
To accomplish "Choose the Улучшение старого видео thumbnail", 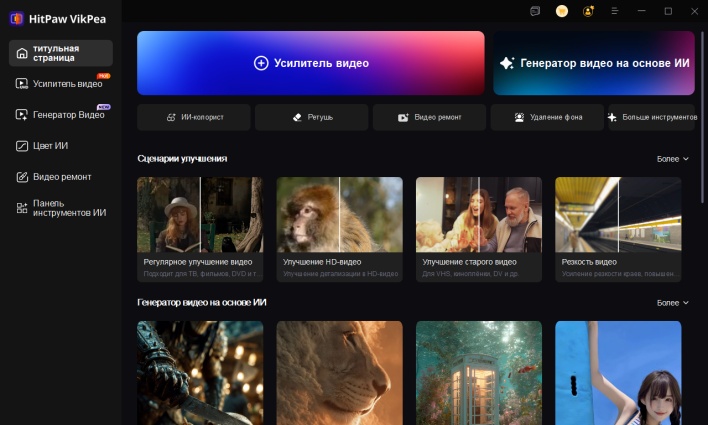I will (478, 214).
